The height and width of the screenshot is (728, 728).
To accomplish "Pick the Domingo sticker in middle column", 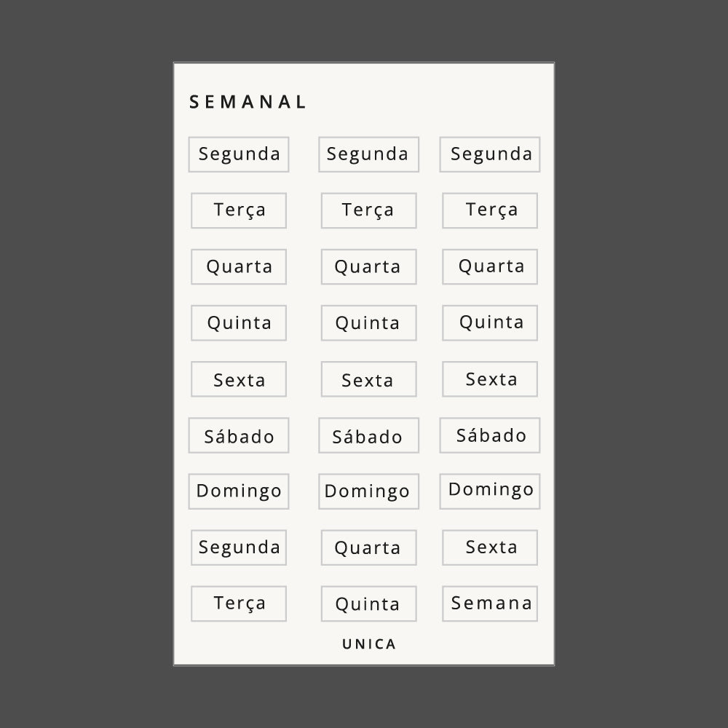I will click(x=368, y=491).
